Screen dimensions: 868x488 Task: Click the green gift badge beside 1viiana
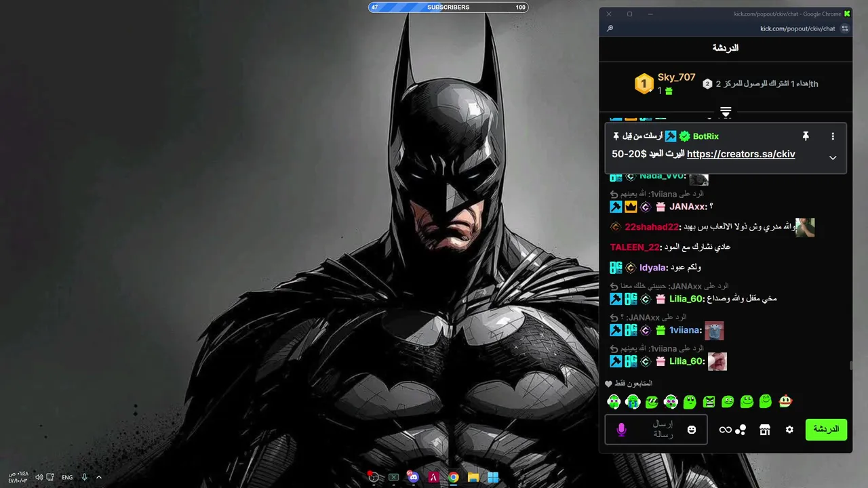click(x=660, y=330)
